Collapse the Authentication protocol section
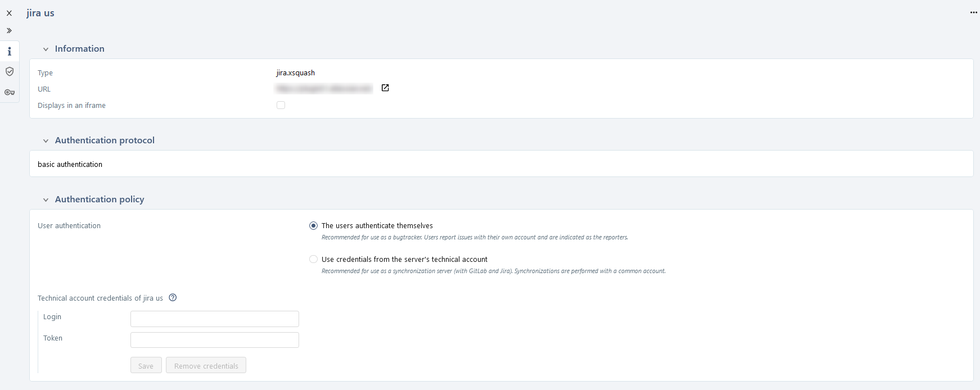The width and height of the screenshot is (980, 390). click(47, 140)
